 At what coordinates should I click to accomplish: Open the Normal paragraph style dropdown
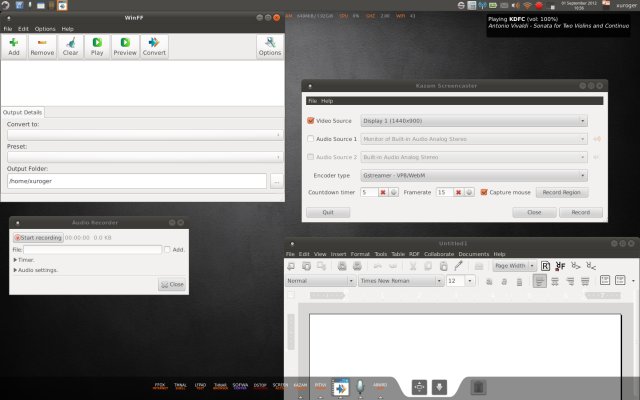[x=320, y=281]
